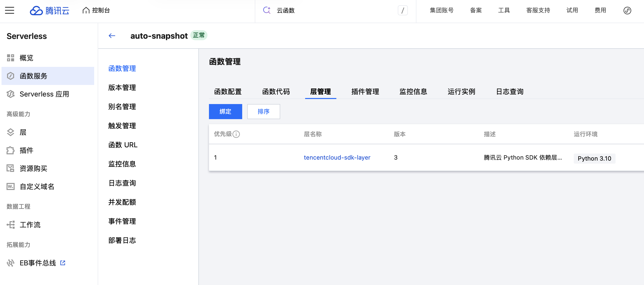Open the tencentcloud-sdk-layer link

coord(337,158)
